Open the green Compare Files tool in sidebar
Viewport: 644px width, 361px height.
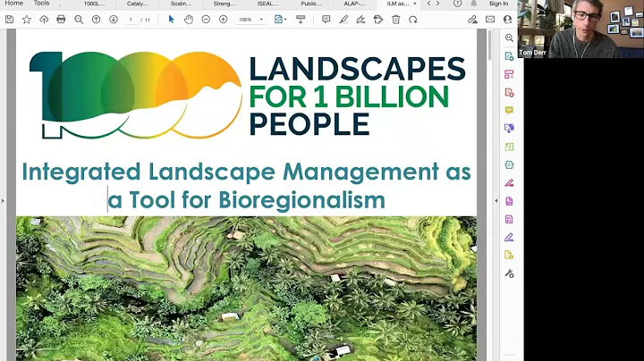509,147
